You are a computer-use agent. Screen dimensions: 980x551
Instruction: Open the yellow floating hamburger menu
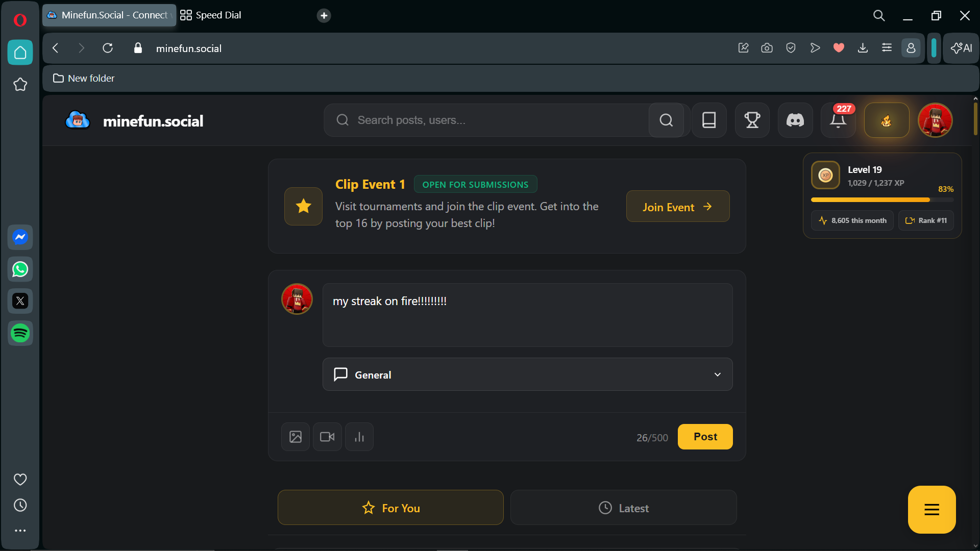932,510
